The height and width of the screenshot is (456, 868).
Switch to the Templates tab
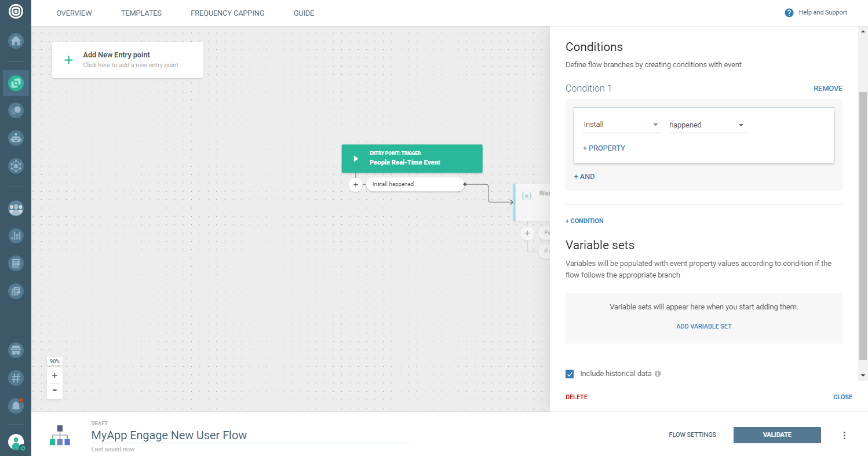pyautogui.click(x=141, y=13)
